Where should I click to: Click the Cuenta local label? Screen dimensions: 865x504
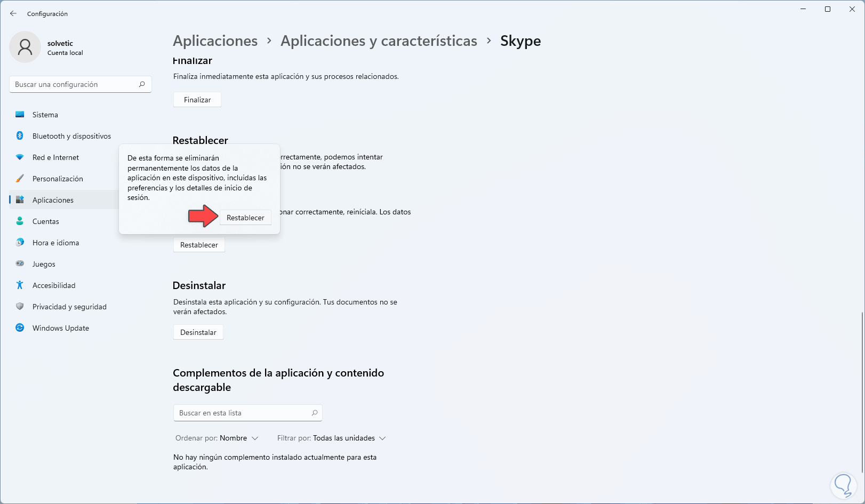point(65,53)
